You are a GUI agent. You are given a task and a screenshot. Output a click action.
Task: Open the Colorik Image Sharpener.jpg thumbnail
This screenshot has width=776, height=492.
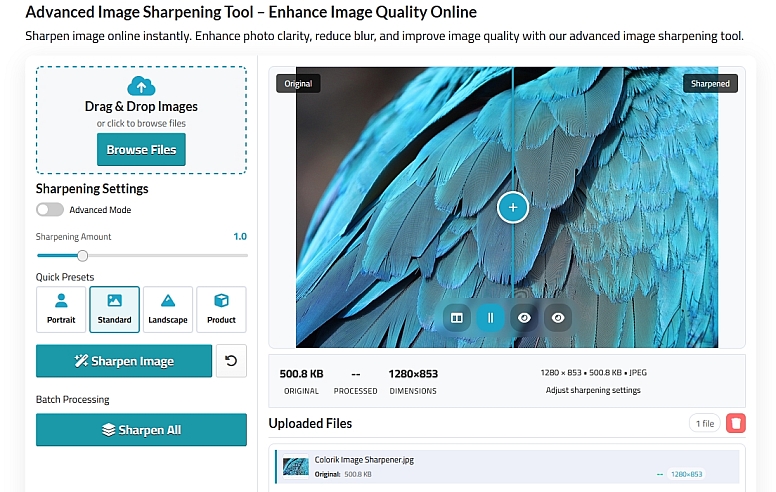(x=295, y=466)
